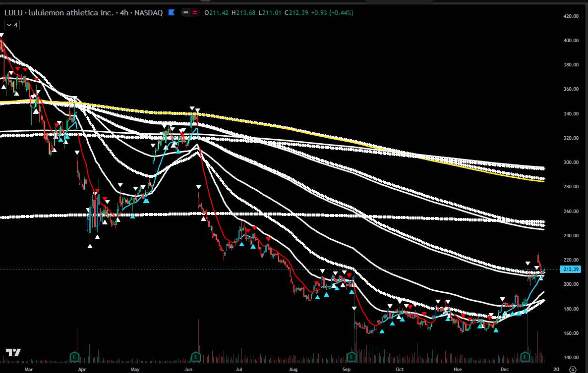The image size is (588, 373).
Task: Click the LULU lululemon athletica inc. title
Action: pos(59,13)
